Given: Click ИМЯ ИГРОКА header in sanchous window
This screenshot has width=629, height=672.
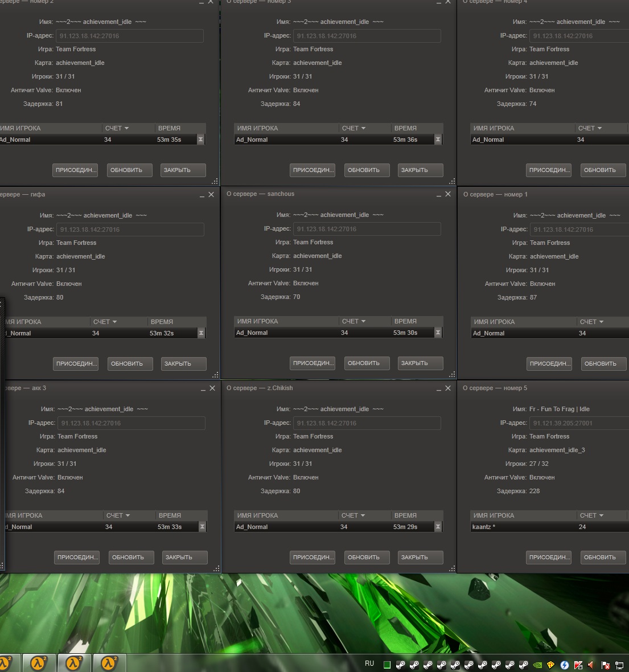Looking at the screenshot, I should pos(287,321).
